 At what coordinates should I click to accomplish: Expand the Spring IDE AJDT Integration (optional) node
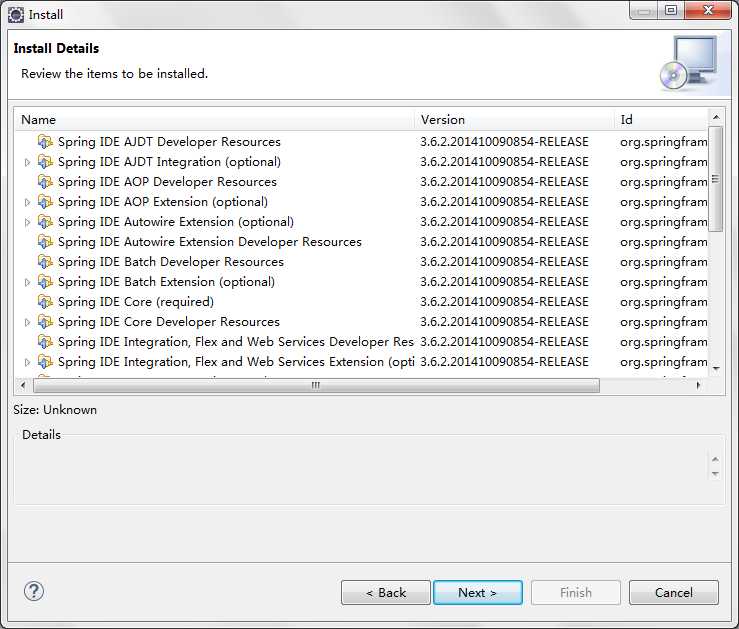tap(27, 162)
